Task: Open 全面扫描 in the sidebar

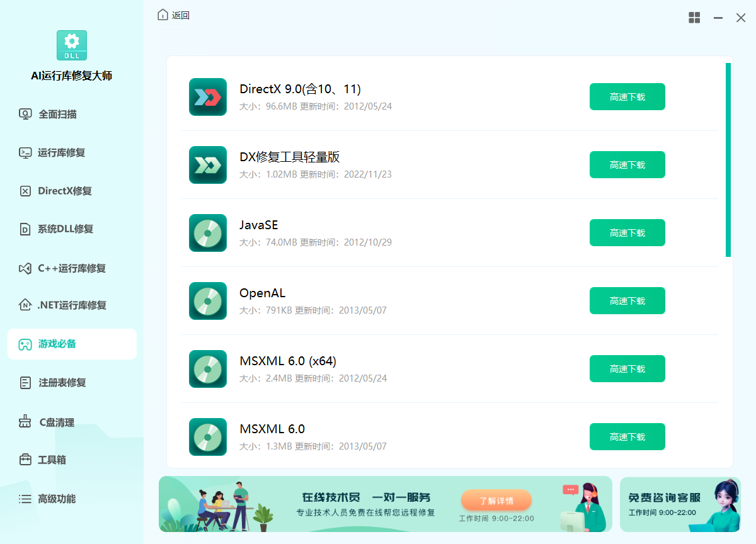Action: coord(57,115)
